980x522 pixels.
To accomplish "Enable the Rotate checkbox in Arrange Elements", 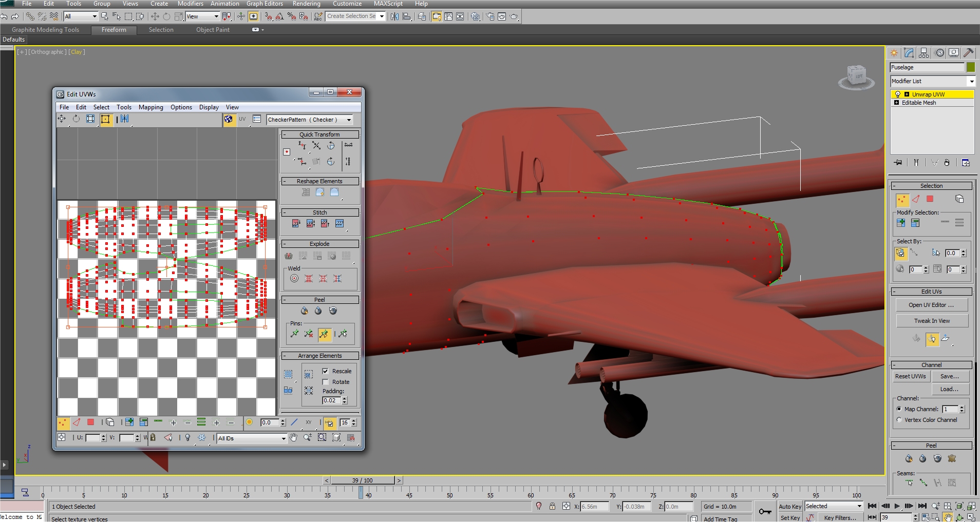I will 325,382.
